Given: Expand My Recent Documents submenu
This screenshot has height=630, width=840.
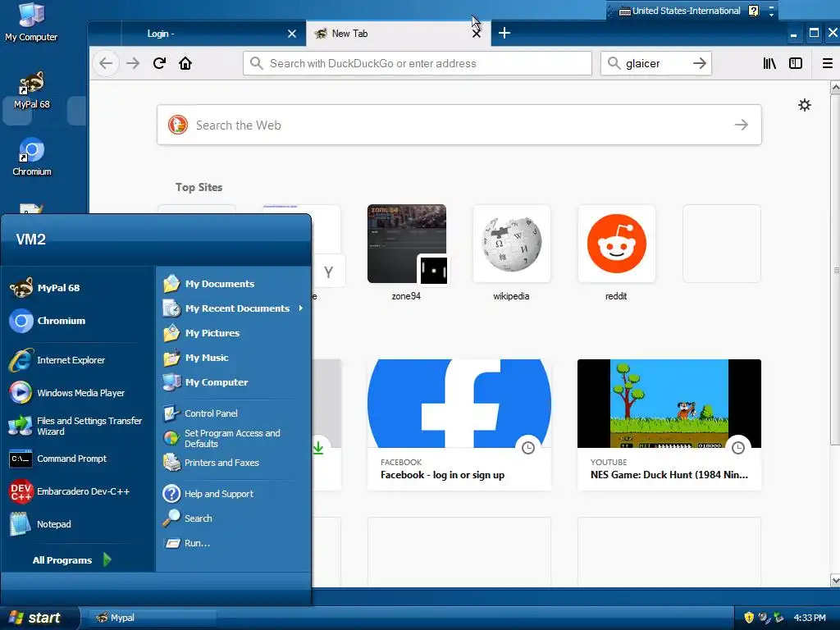Looking at the screenshot, I should click(x=234, y=308).
